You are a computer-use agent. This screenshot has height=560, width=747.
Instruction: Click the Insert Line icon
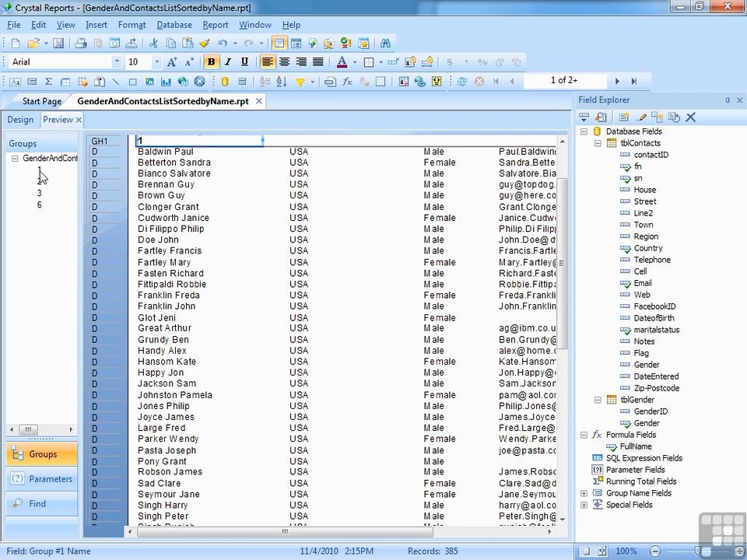click(x=116, y=82)
